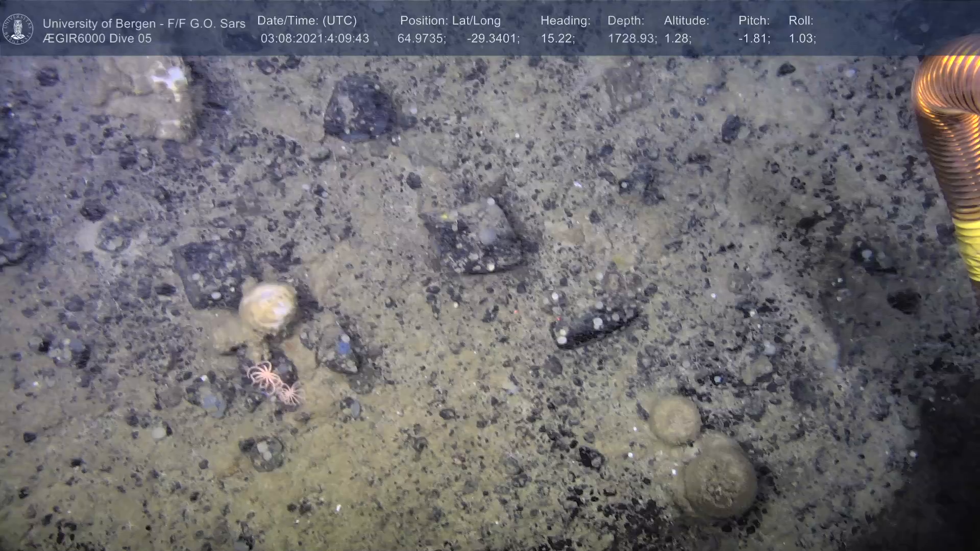Click the Heading label in overlay
Screen dimensions: 980x551
565,21
